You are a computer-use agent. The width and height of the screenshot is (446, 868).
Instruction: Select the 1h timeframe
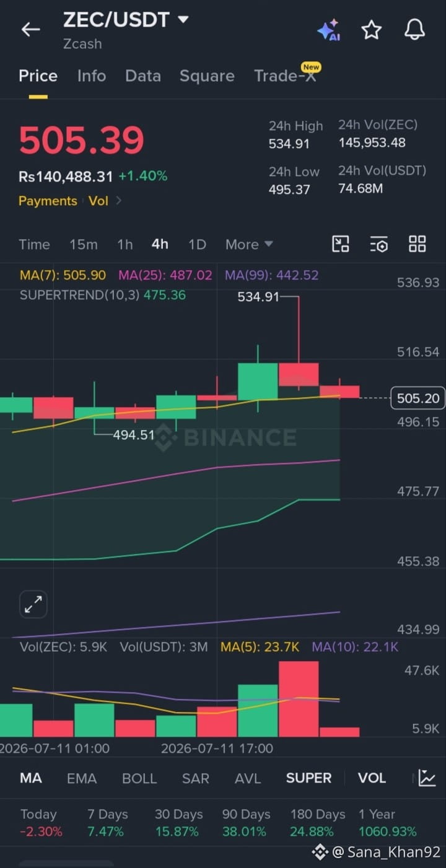click(125, 244)
